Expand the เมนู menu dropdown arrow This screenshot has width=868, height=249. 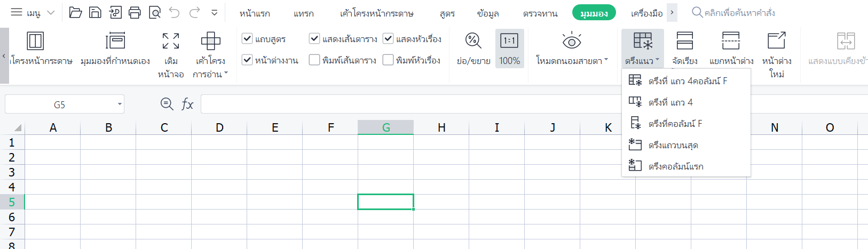(x=51, y=13)
